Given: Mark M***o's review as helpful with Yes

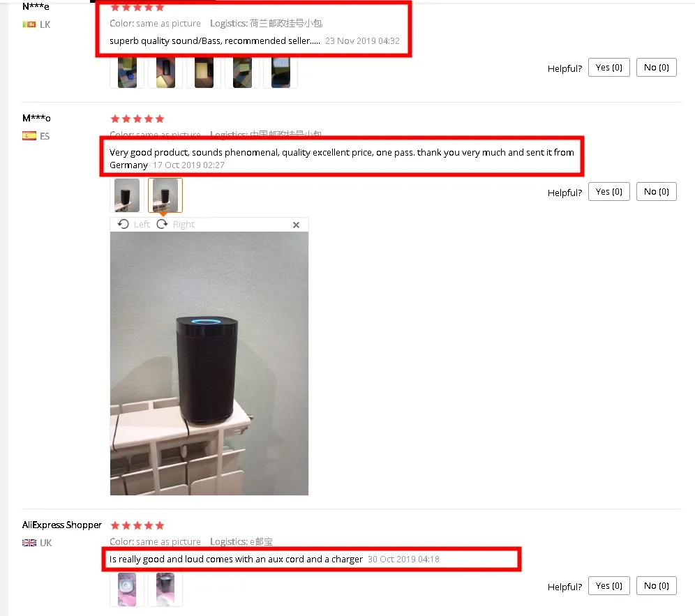Looking at the screenshot, I should point(608,191).
